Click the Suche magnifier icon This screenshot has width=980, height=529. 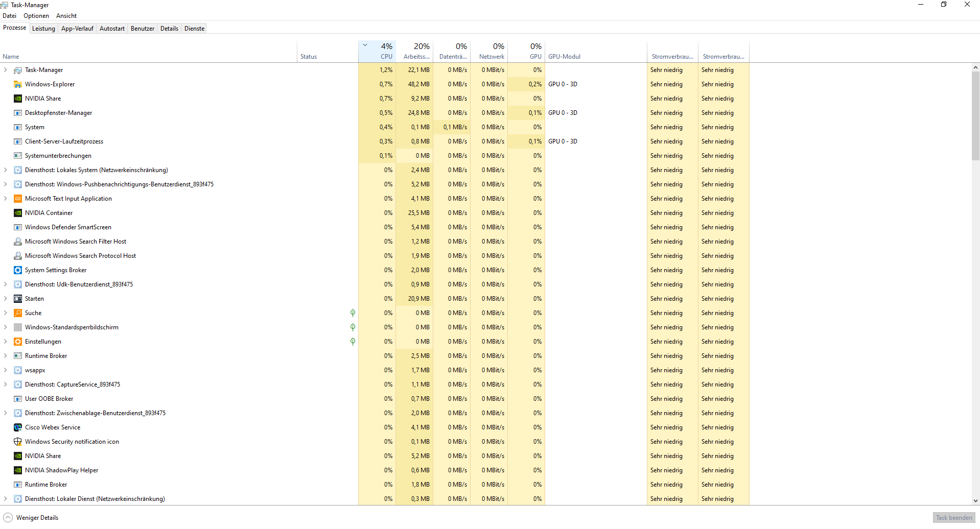(x=18, y=313)
